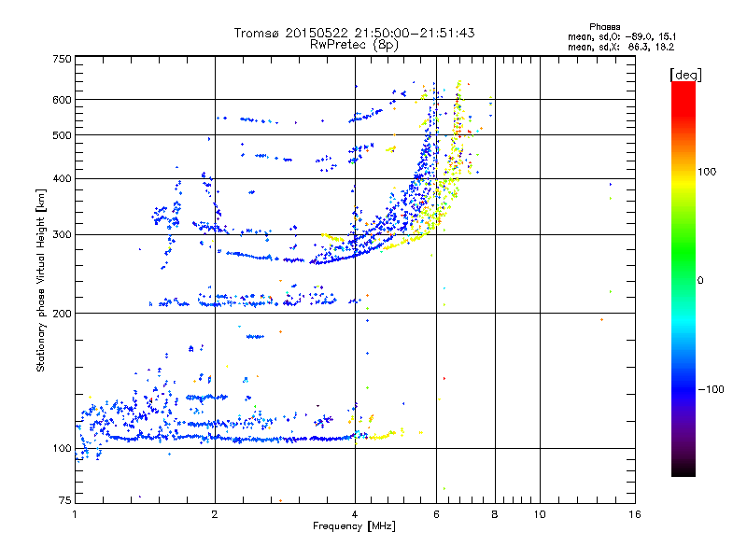Click the x-axis tick label '2'
Image resolution: width=747 pixels, height=560 pixels.
click(x=215, y=514)
